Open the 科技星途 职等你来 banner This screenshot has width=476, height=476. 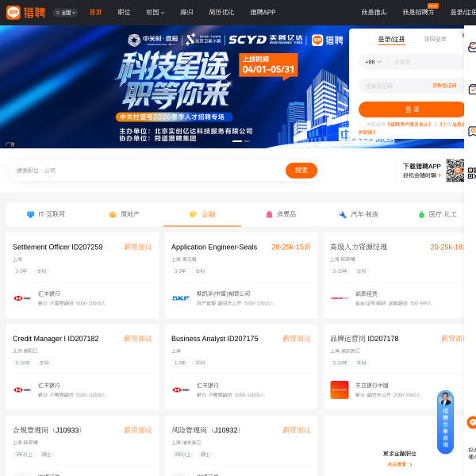click(x=174, y=86)
